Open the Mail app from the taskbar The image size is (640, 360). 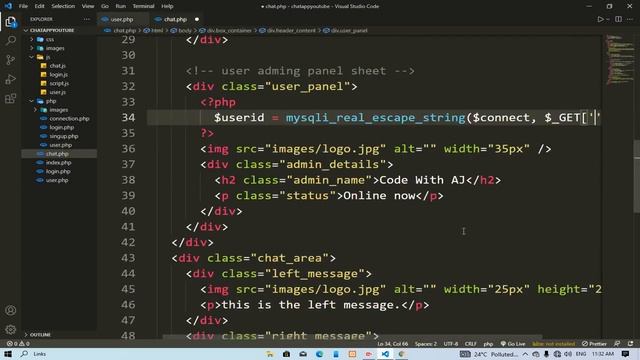[303, 354]
